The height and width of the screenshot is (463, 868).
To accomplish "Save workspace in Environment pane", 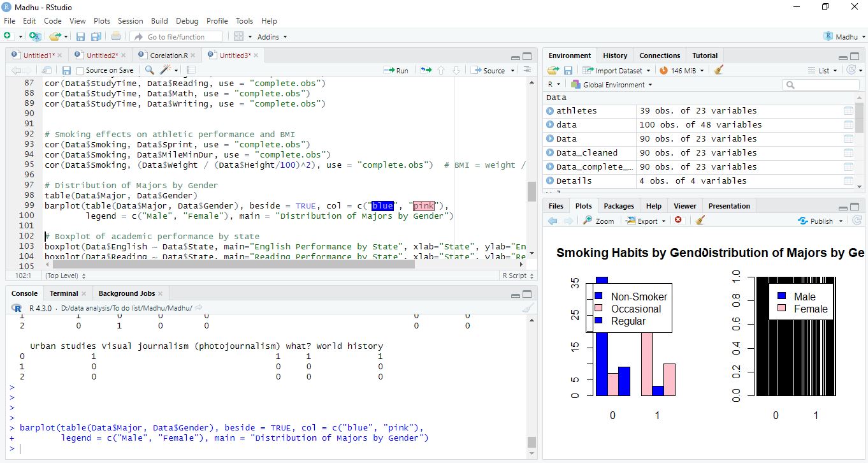I will tap(568, 70).
